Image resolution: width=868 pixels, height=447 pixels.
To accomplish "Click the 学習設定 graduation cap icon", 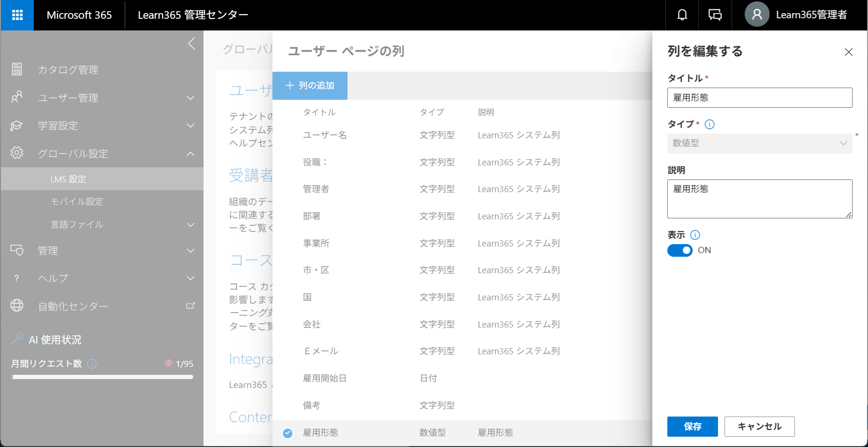I will (x=17, y=125).
